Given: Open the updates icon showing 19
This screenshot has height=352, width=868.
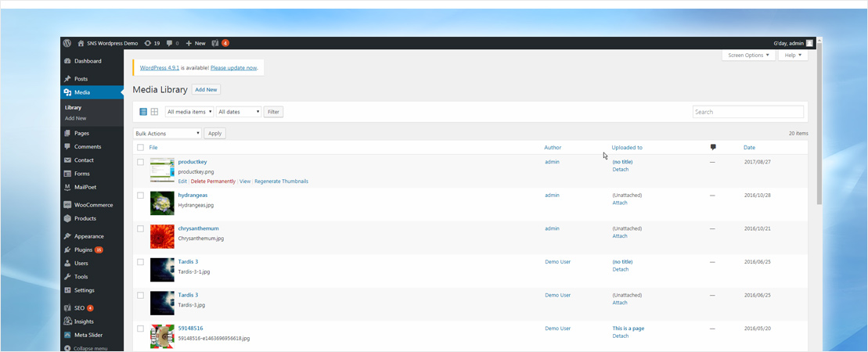Looking at the screenshot, I should (x=152, y=43).
